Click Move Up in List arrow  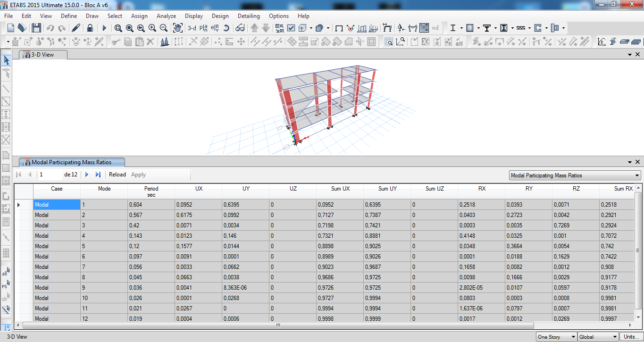pyautogui.click(x=254, y=28)
